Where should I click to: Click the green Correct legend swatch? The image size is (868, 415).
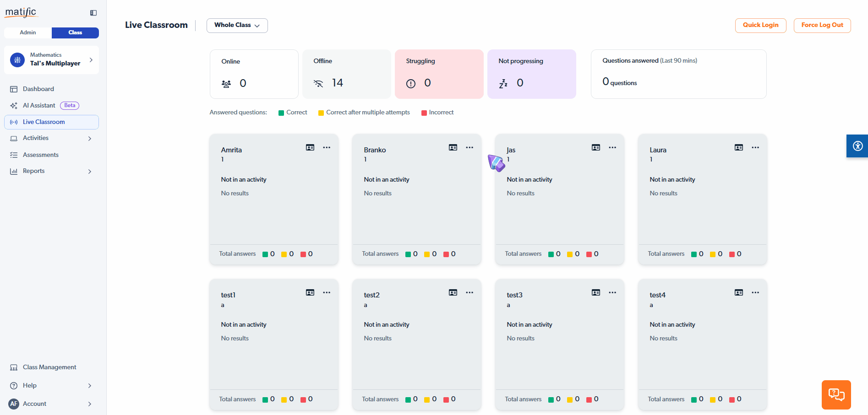(x=281, y=113)
